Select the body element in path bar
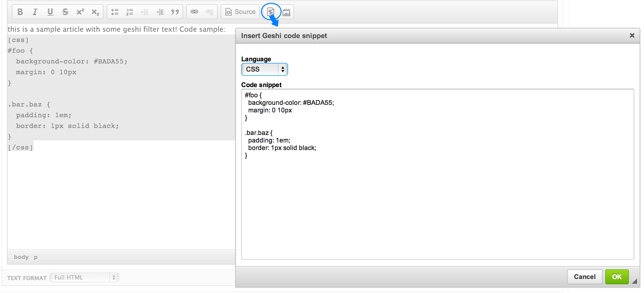Viewport: 644px width, 293px height. pyautogui.click(x=21, y=257)
